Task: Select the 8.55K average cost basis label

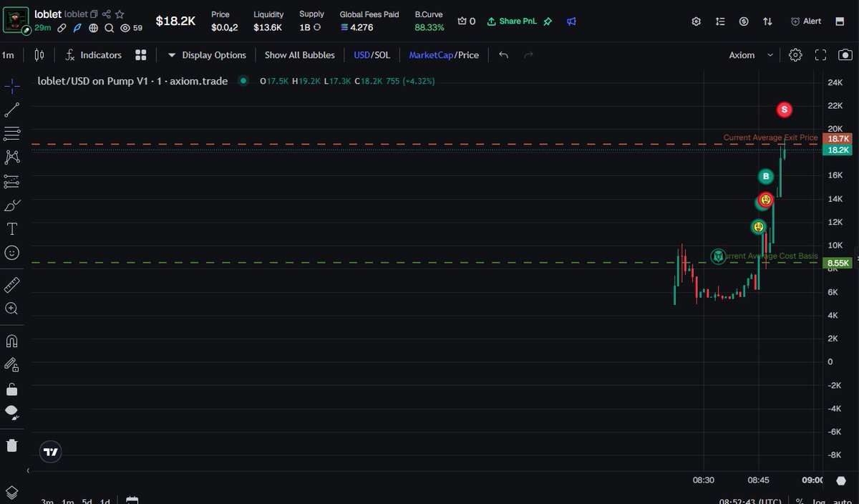Action: (838, 263)
